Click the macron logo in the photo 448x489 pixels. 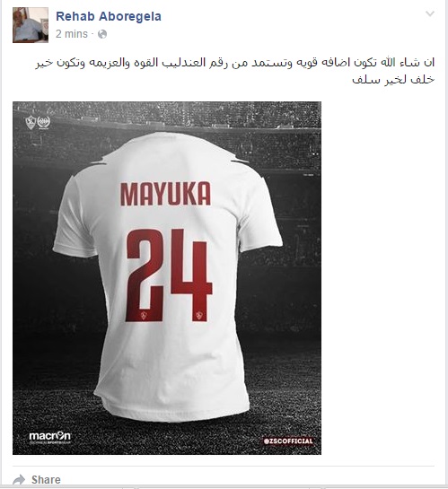[x=50, y=437]
